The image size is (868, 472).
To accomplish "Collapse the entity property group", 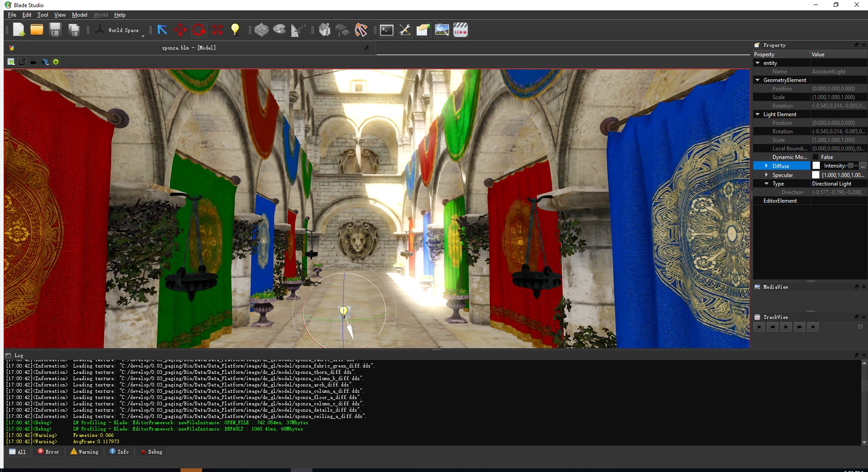I will pyautogui.click(x=758, y=63).
